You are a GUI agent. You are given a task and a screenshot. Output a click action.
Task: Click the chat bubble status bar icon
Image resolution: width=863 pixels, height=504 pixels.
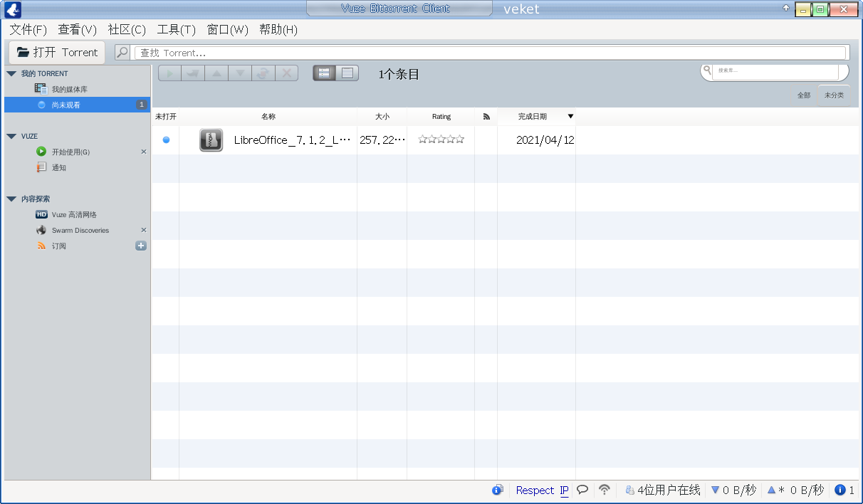click(582, 490)
